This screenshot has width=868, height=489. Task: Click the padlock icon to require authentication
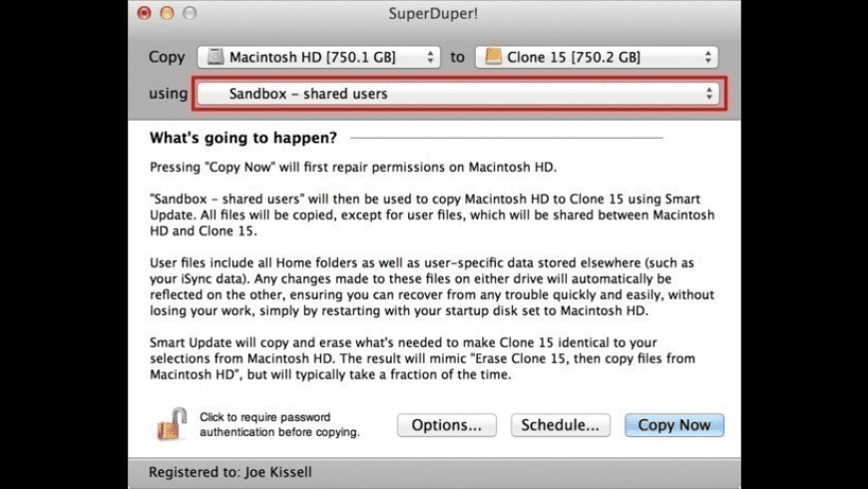click(171, 423)
